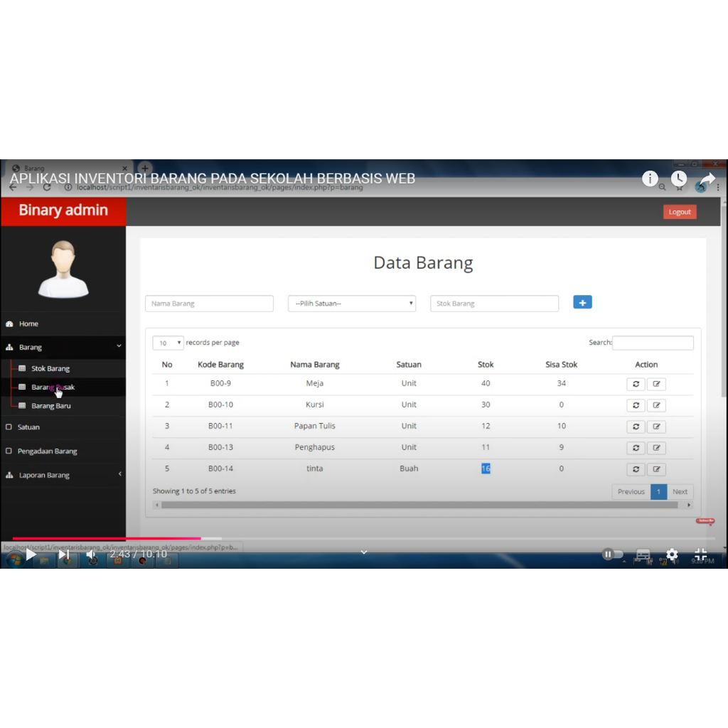The height and width of the screenshot is (728, 728).
Task: Click the edit icon for the tinta row
Action: (x=656, y=469)
